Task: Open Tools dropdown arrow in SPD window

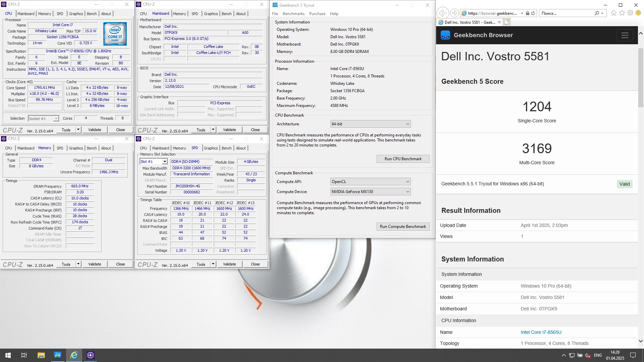Action: 213,264
